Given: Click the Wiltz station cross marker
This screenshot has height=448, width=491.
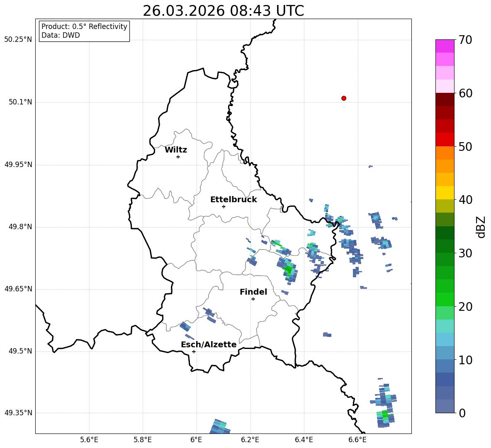Looking at the screenshot, I should [178, 157].
